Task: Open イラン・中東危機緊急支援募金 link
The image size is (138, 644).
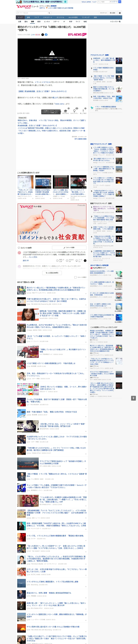Action: pyautogui.click(x=105, y=107)
